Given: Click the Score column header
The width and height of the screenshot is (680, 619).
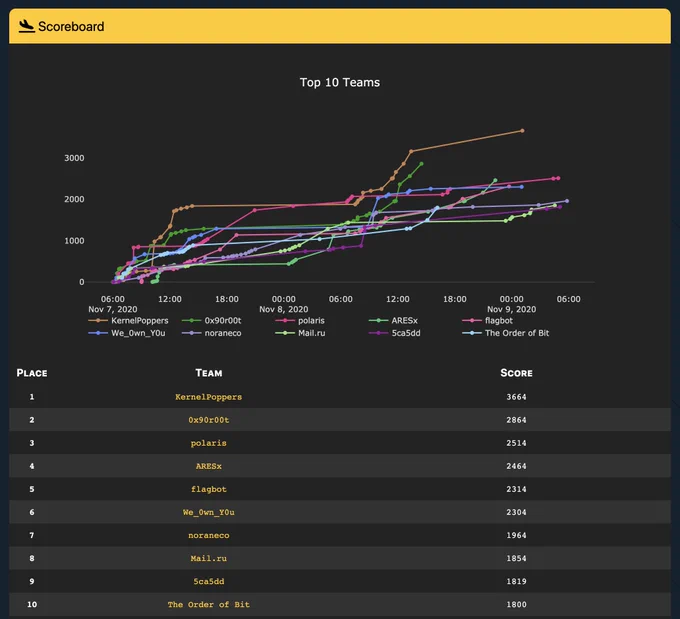Looking at the screenshot, I should [516, 373].
